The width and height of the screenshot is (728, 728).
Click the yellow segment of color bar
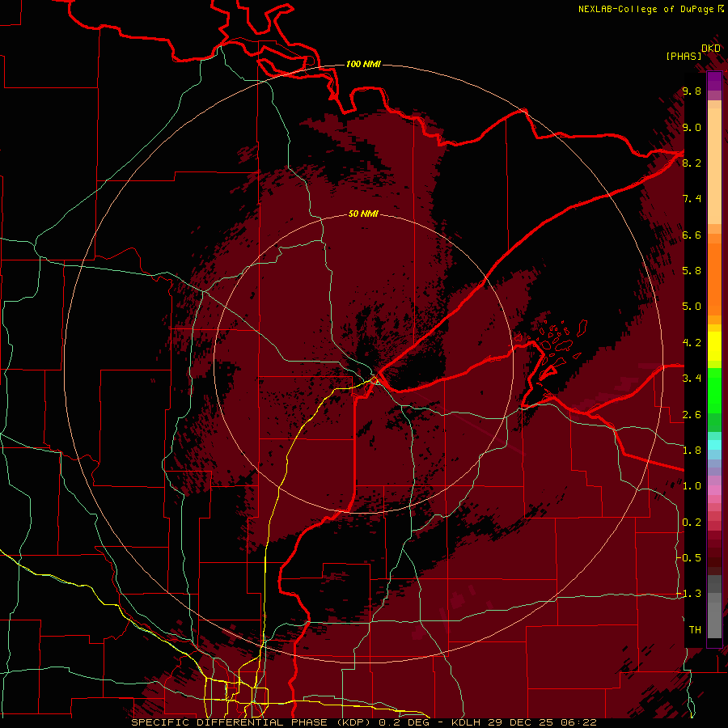(x=714, y=346)
